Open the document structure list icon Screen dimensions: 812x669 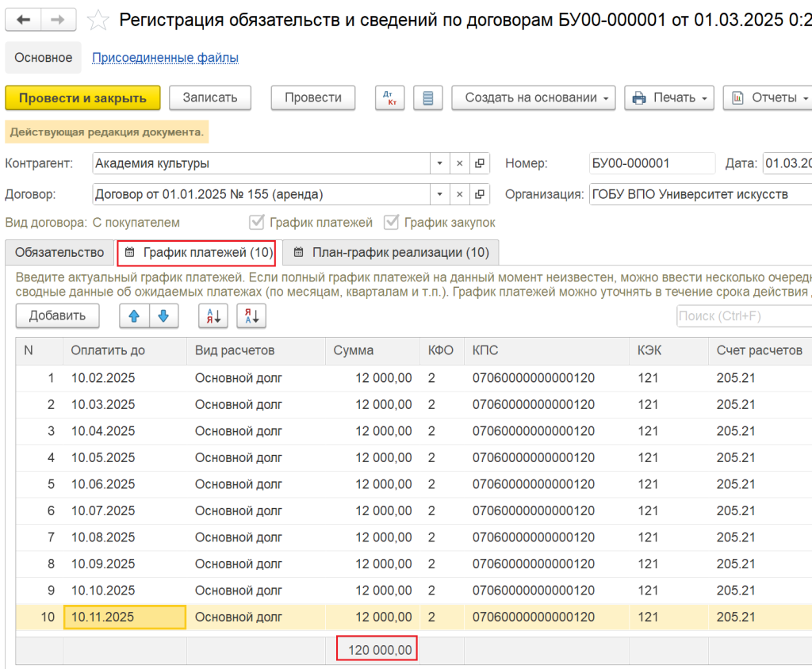coord(427,97)
